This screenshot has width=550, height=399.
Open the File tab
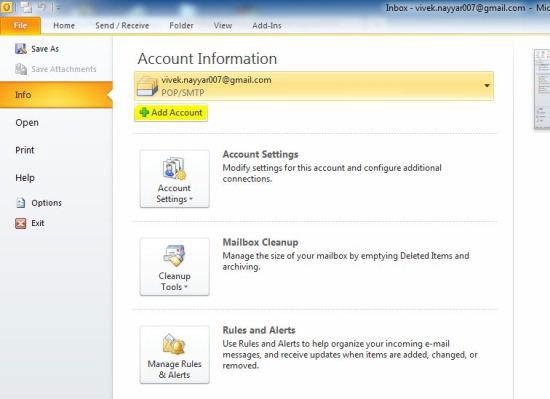coord(20,25)
